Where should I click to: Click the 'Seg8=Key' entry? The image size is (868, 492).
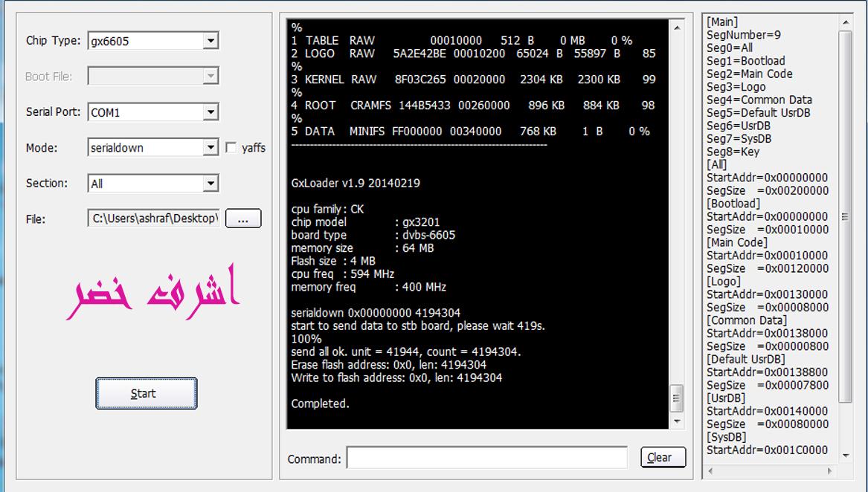733,152
